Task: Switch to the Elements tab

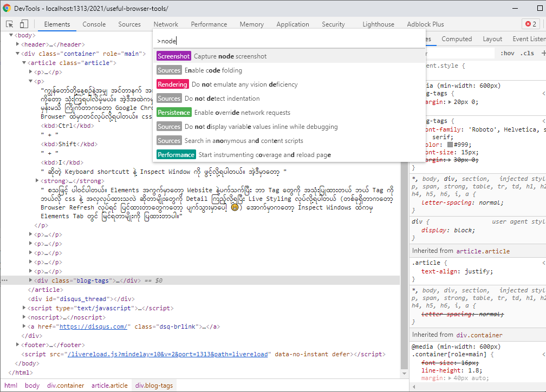Action: [57, 24]
